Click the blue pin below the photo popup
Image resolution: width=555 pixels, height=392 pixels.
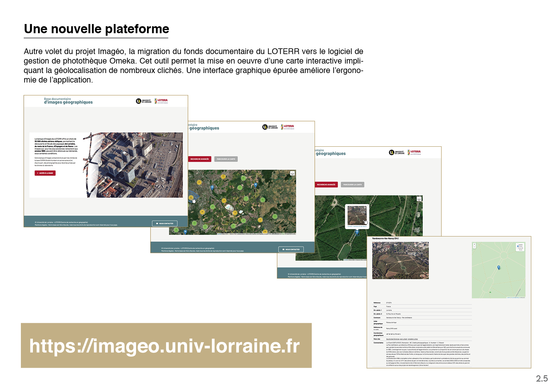357,232
